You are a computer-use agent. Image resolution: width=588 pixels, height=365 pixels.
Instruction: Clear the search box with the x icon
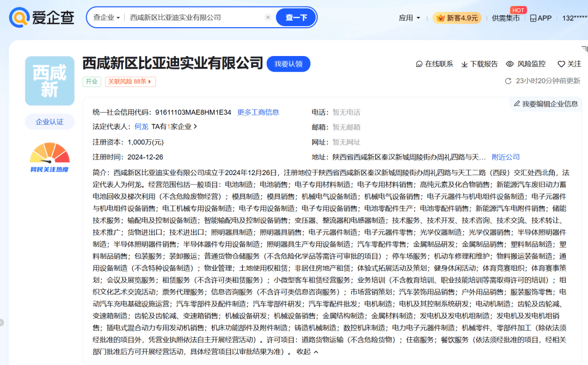pyautogui.click(x=268, y=17)
